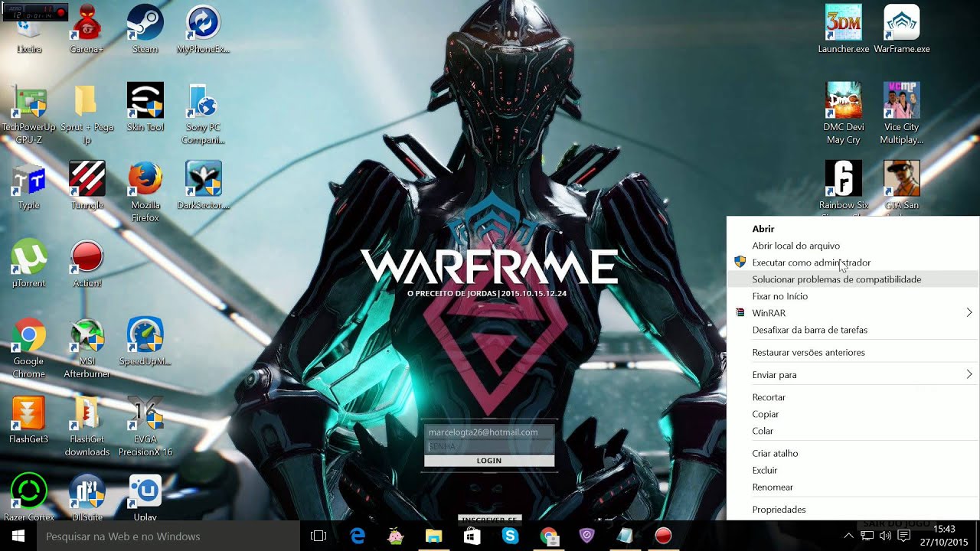The height and width of the screenshot is (551, 980).
Task: Choose Fixar no Início
Action: coord(853,296)
